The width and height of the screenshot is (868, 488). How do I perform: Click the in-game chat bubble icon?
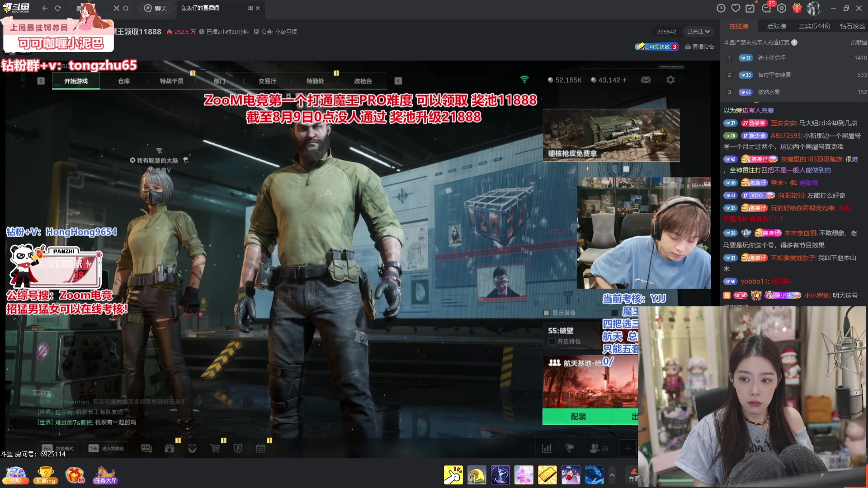click(x=146, y=448)
